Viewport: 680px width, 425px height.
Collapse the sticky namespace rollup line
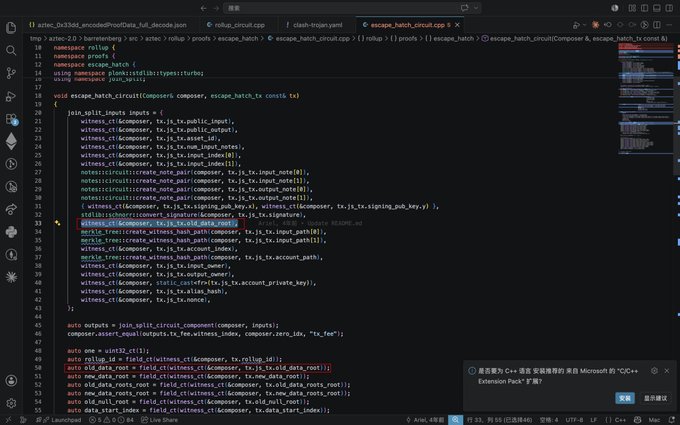[x=84, y=48]
